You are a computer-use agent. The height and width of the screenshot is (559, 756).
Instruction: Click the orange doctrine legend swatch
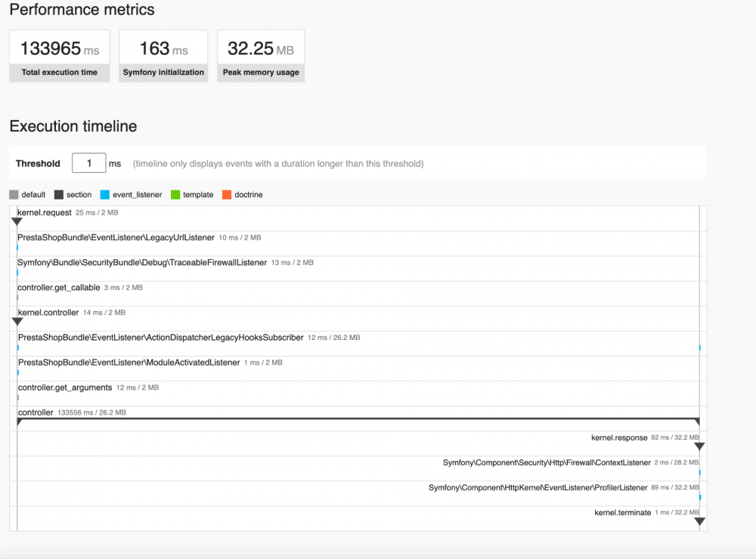click(x=227, y=195)
